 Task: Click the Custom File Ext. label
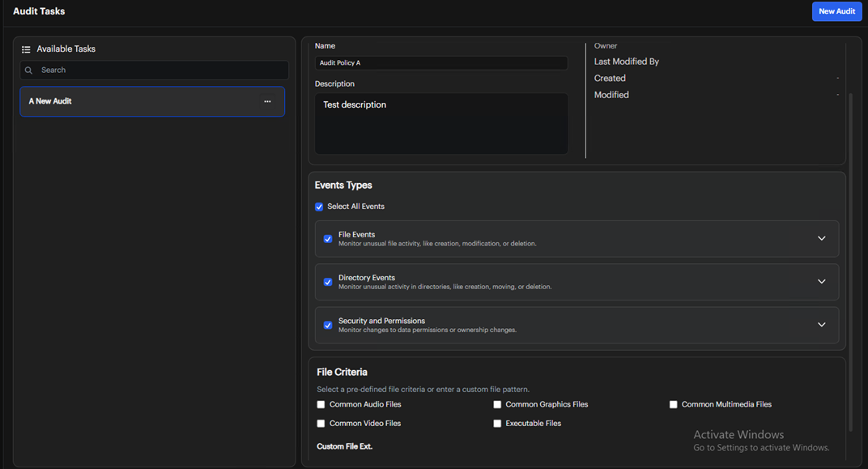[344, 446]
